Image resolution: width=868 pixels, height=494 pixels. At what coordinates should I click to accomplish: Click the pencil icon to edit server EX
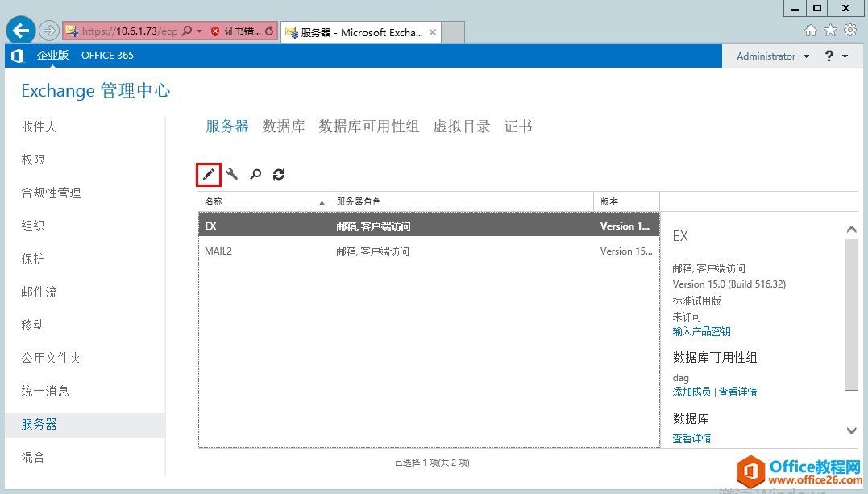point(209,173)
